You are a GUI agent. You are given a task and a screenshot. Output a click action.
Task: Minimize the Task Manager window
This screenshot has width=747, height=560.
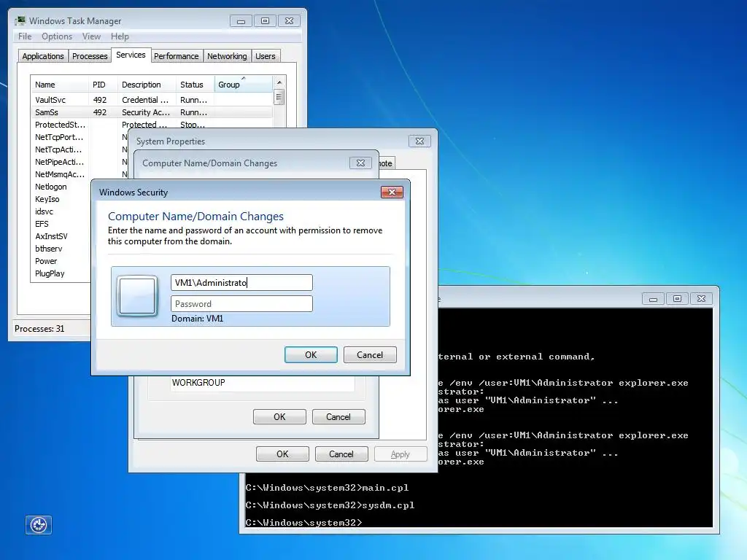tap(241, 21)
